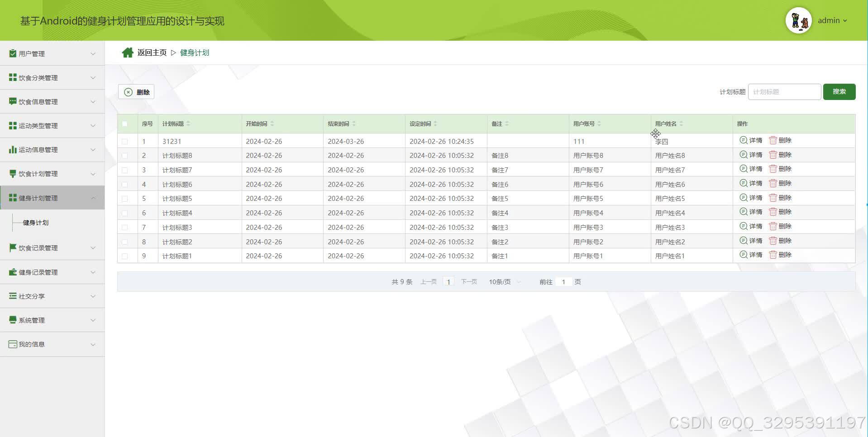Image resolution: width=868 pixels, height=437 pixels.
Task: Open the 健身记录管理 menu label
Action: [38, 272]
